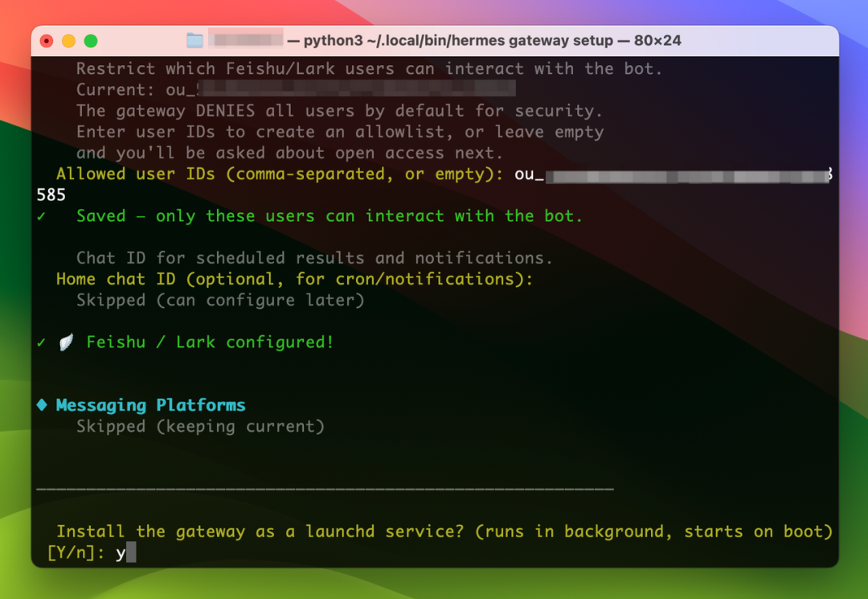Click the red close window button
The height and width of the screenshot is (599, 868).
[47, 41]
